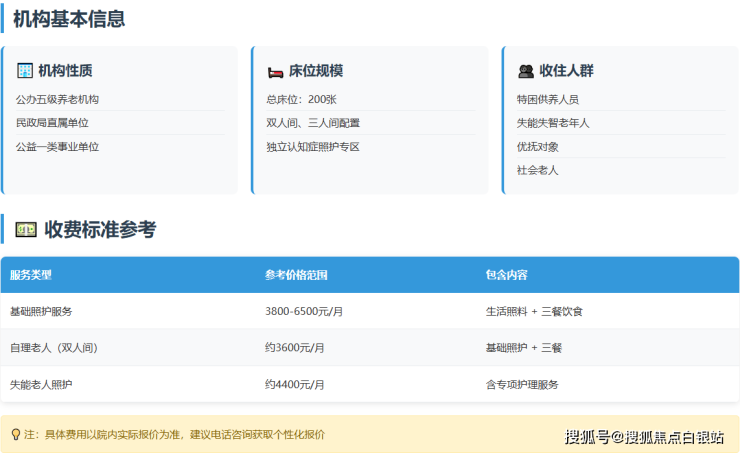Click the building icon beside 机构性质

point(25,71)
